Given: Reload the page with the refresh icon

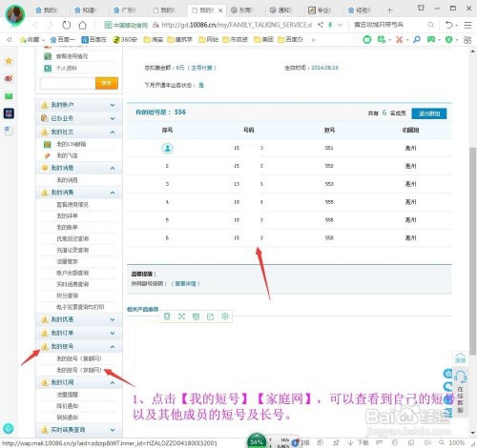Looking at the screenshot, I should click(x=66, y=25).
